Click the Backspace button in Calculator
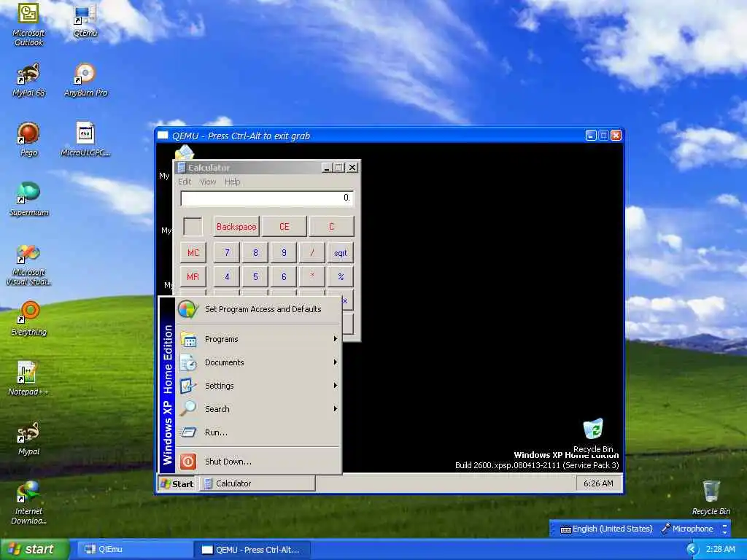The width and height of the screenshot is (747, 560). [236, 227]
